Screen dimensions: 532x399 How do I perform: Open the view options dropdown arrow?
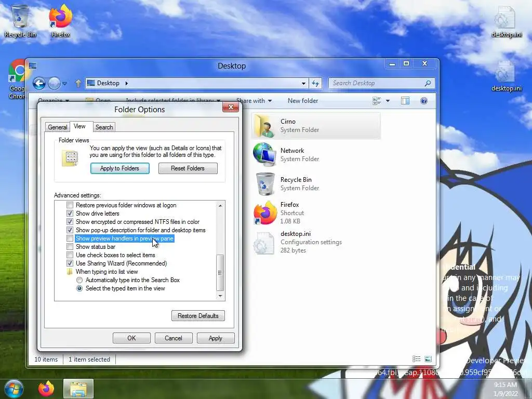tap(388, 101)
